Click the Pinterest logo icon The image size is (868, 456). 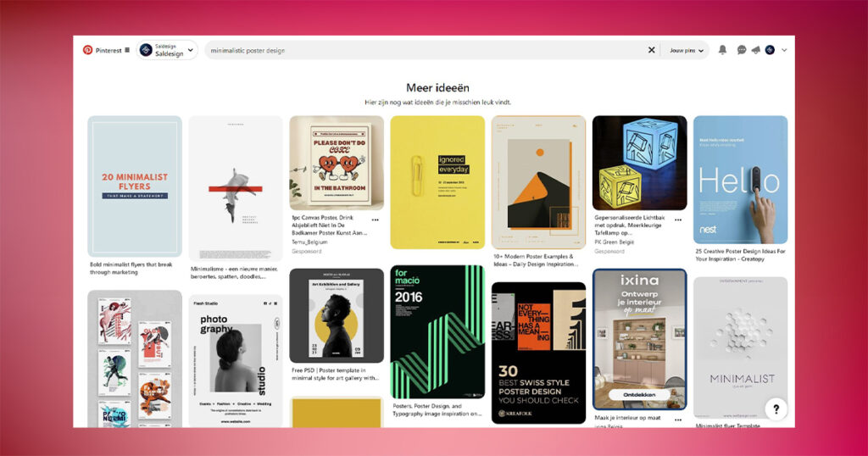87,50
